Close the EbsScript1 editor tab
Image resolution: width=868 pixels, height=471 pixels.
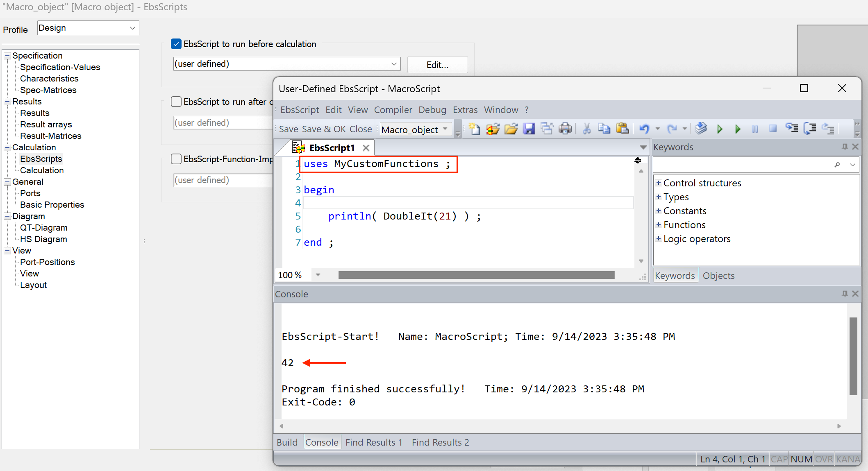pyautogui.click(x=366, y=148)
